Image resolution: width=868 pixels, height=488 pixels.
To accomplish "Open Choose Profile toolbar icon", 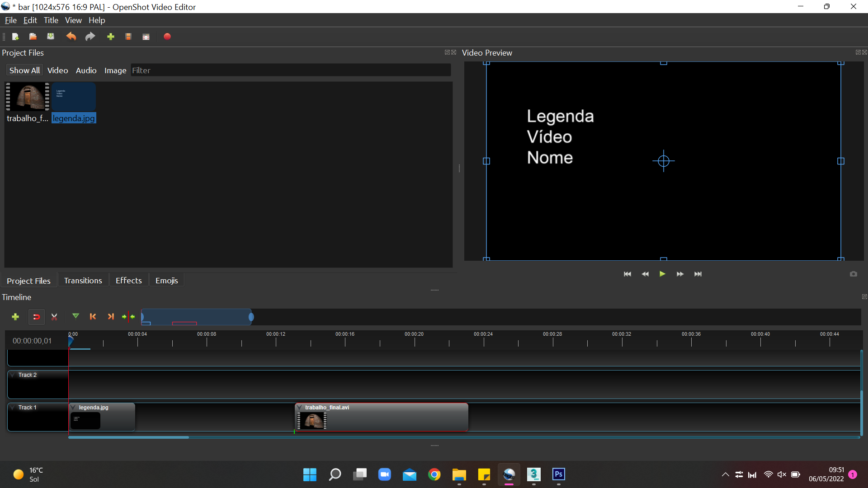I will tap(128, 37).
